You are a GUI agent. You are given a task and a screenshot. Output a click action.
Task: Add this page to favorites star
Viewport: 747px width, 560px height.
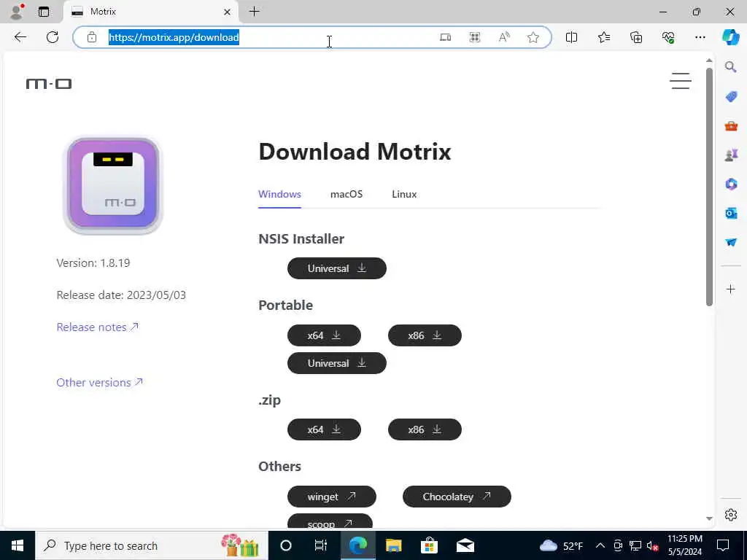(x=533, y=37)
